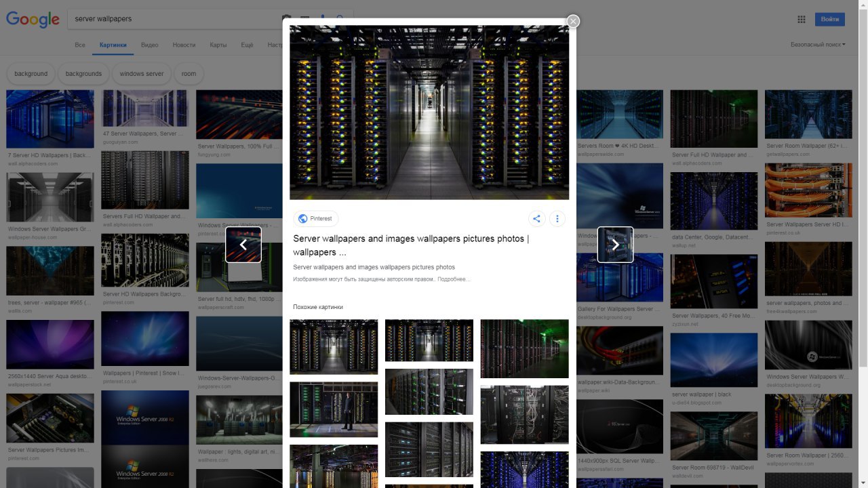Click the 'wallpapervortex.com' source text
The image size is (868, 488).
click(x=790, y=464)
